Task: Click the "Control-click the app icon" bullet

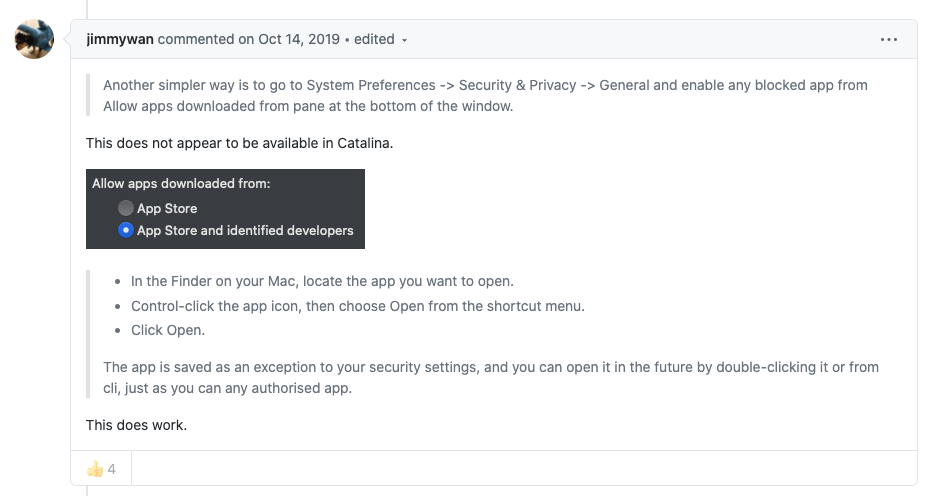Action: 357,305
